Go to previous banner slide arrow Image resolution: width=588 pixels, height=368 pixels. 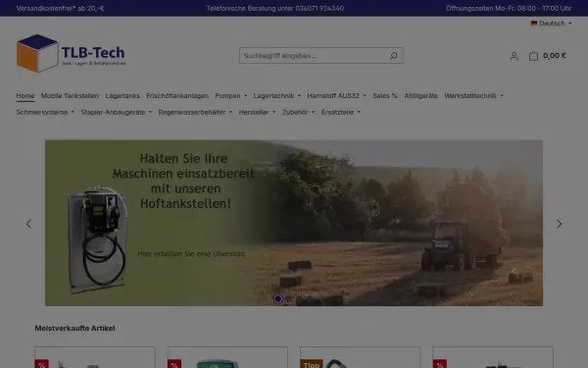click(x=28, y=224)
